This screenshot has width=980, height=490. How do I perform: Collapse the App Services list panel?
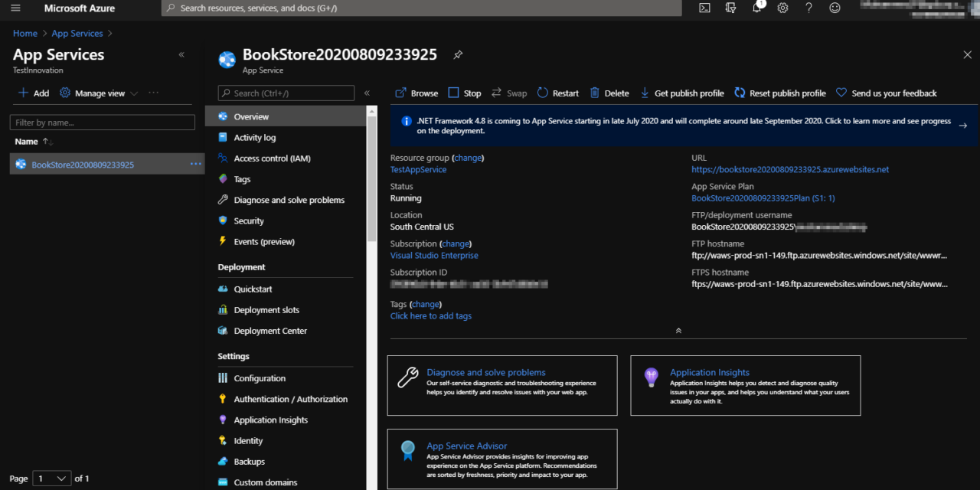[x=181, y=55]
